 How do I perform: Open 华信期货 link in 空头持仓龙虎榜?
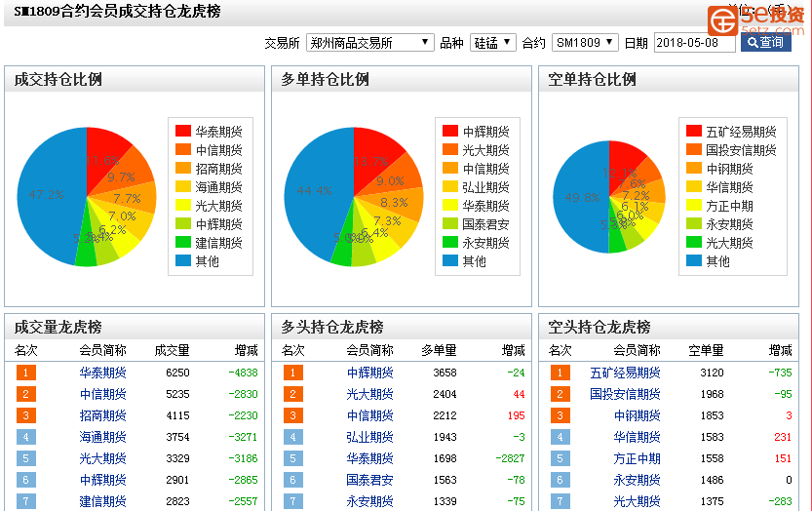click(x=637, y=437)
